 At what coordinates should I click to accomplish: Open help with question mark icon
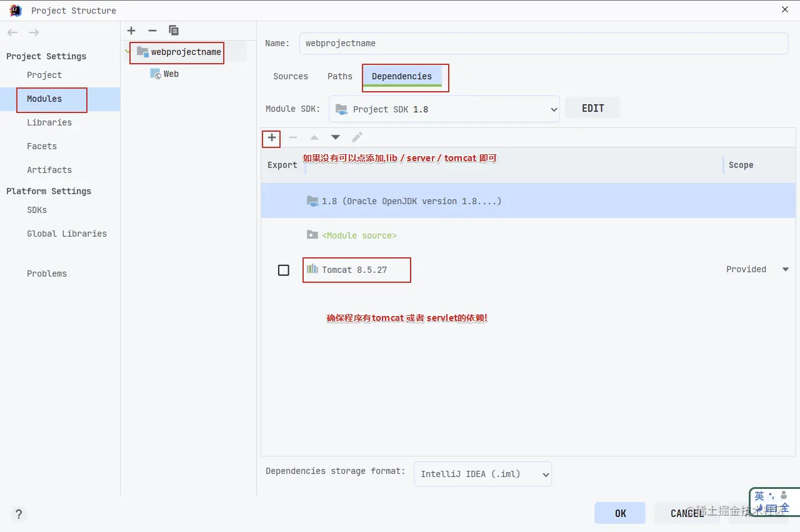(19, 515)
